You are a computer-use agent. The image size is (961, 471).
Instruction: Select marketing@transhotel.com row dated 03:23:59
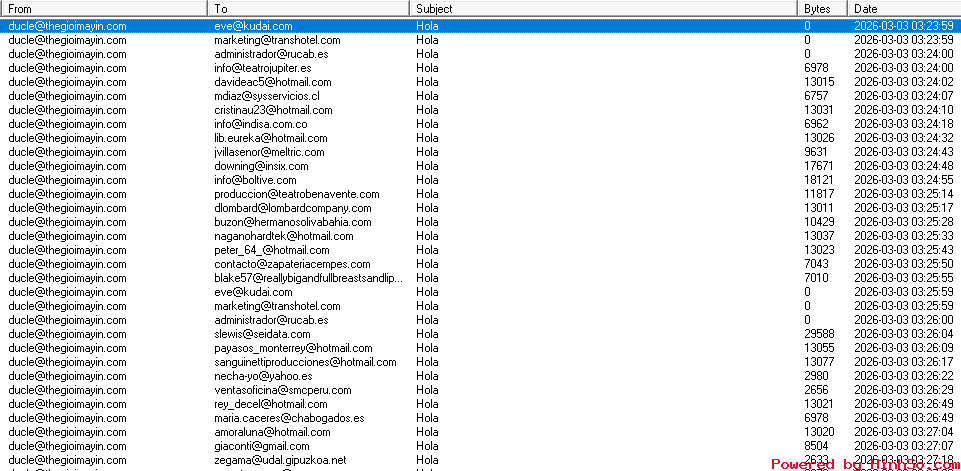[480, 40]
